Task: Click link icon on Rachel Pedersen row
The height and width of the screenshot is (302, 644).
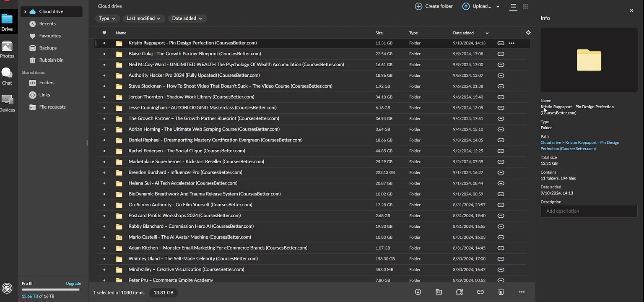Action: tap(501, 151)
